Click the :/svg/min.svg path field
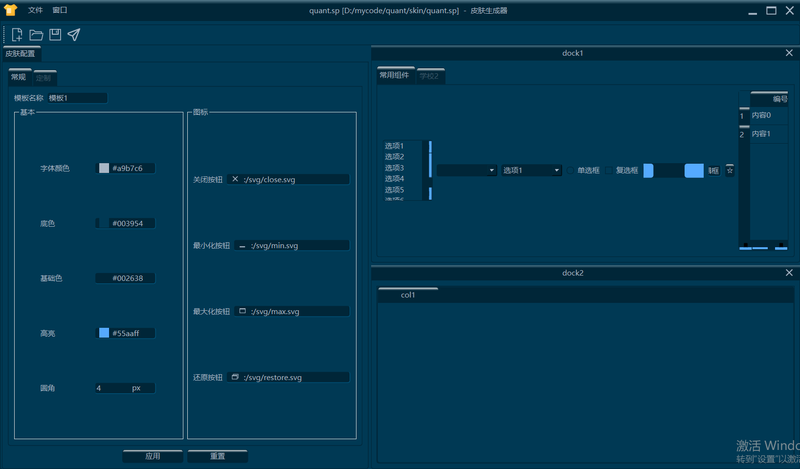This screenshot has width=800, height=469. point(292,245)
